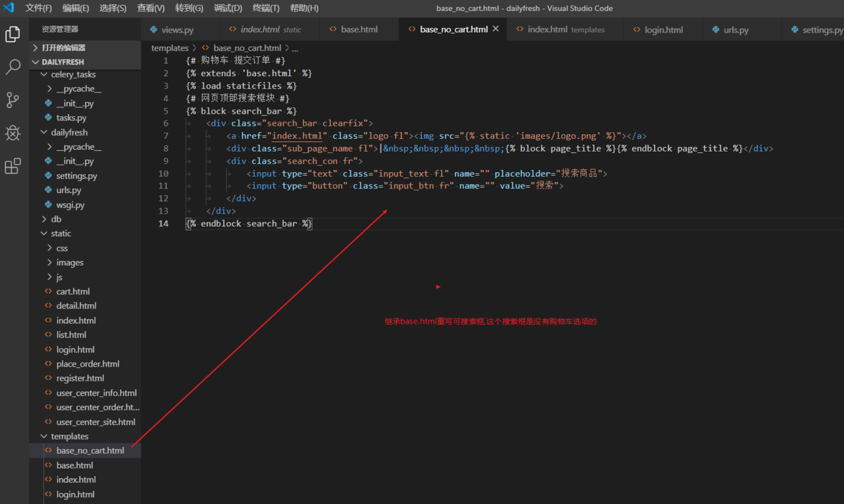Click the index.html link in line 7
844x504 pixels.
[x=297, y=136]
